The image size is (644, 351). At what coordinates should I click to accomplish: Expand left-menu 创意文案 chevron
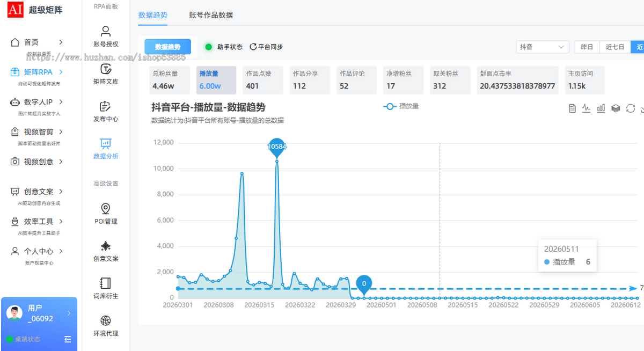click(61, 192)
